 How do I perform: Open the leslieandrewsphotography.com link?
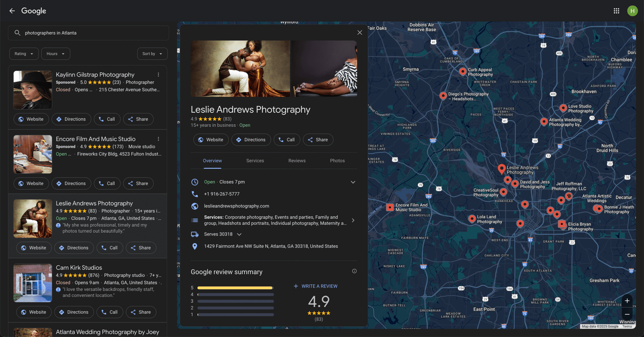pyautogui.click(x=237, y=206)
